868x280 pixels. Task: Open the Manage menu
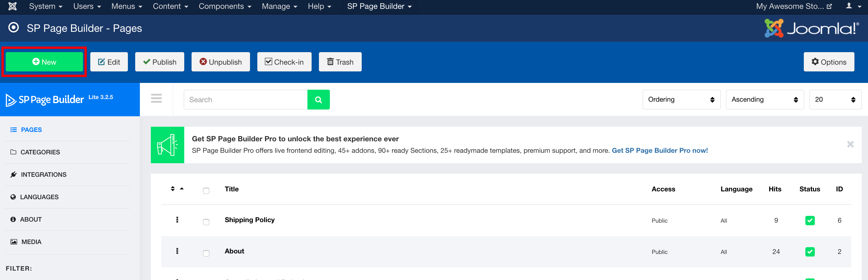pos(279,6)
